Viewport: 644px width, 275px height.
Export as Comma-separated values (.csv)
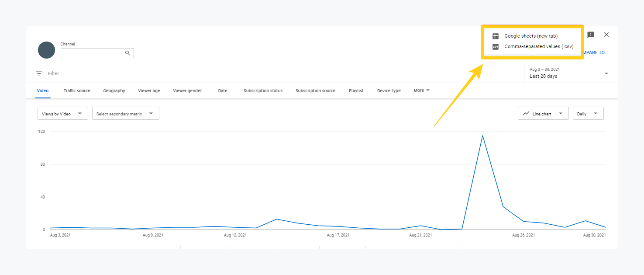coord(538,46)
